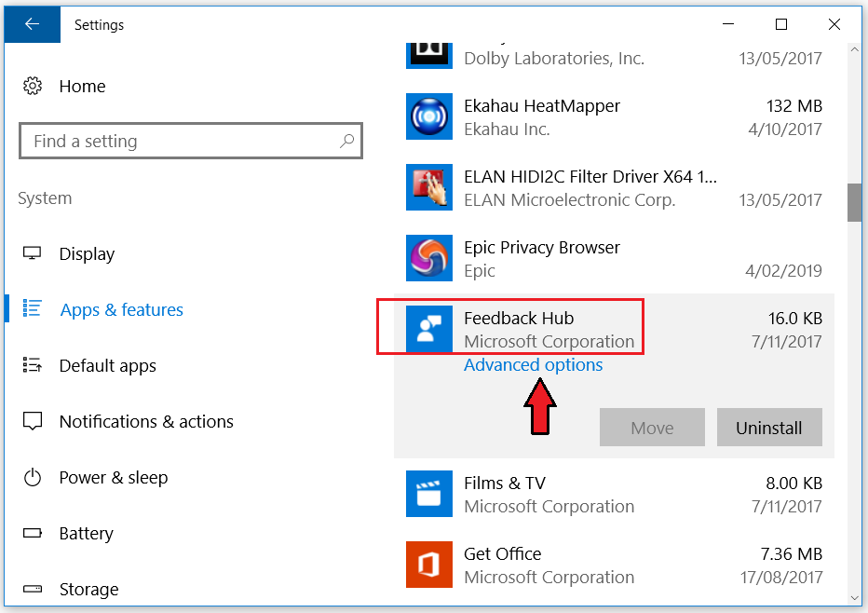The height and width of the screenshot is (613, 868).
Task: Click the Default apps icon
Action: (32, 365)
